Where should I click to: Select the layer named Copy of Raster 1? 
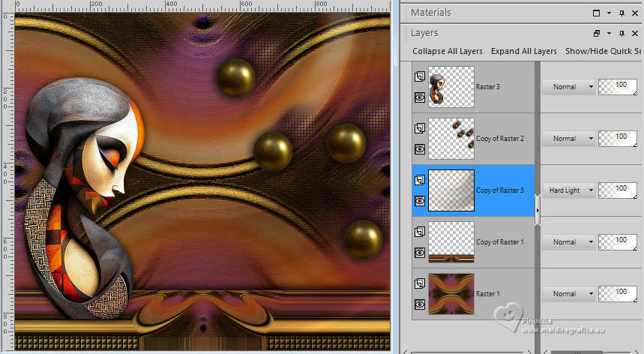click(500, 242)
